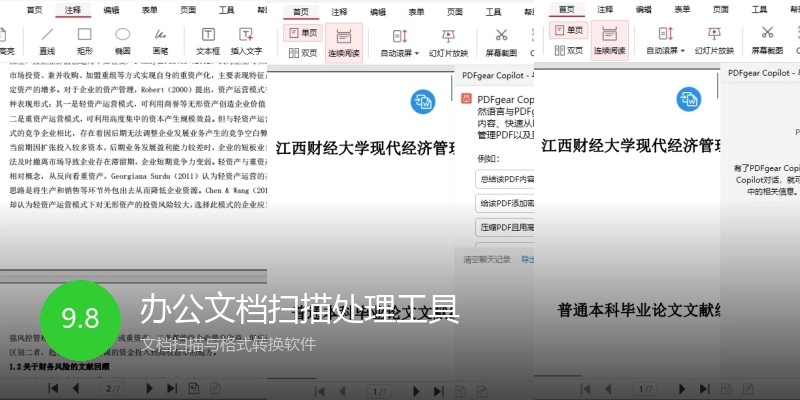Select the 直线 line tool in left screenshot
Screen dimensions: 800x400
tap(47, 41)
